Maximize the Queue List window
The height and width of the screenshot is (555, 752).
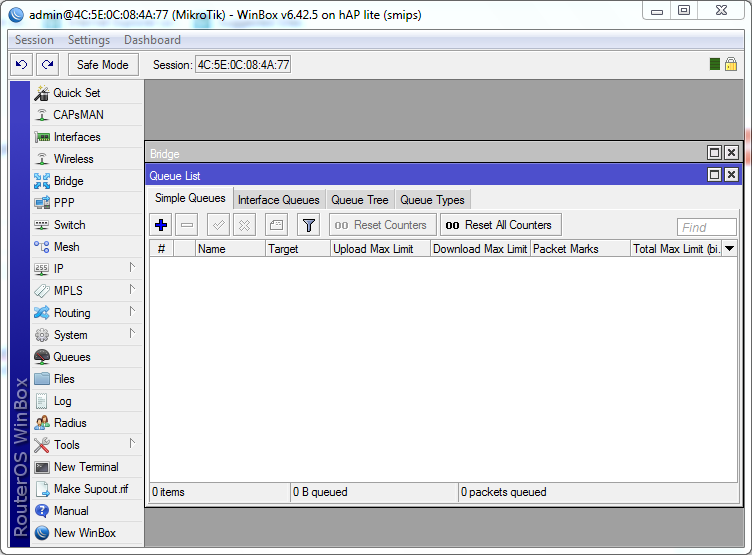click(714, 175)
